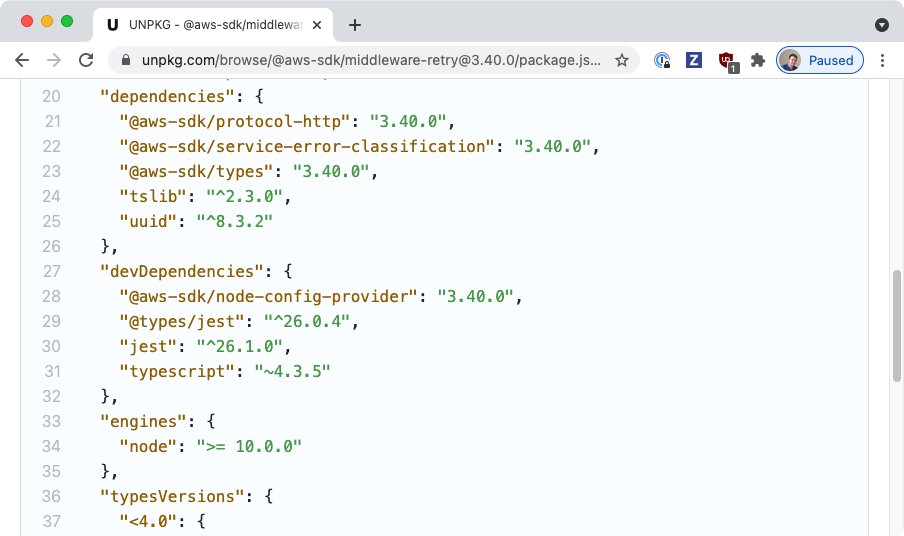Click tab search dropdown arrow
The height and width of the screenshot is (536, 904).
point(882,25)
